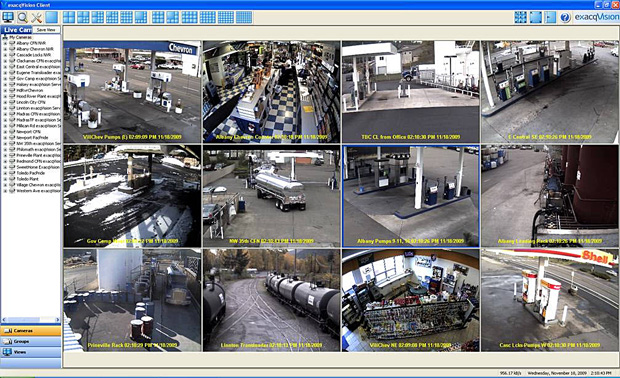Viewport: 620px width, 378px height.
Task: Open the Search magnifier icon
Action: pyautogui.click(x=23, y=17)
